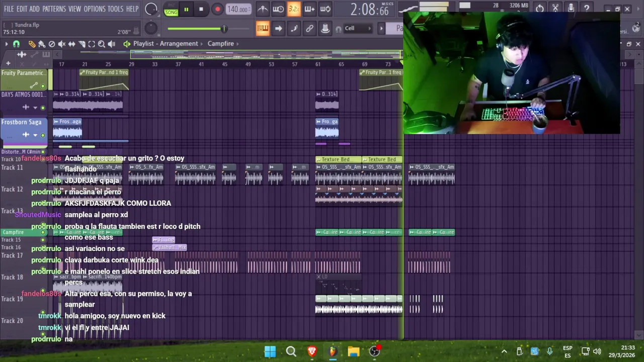Image resolution: width=644 pixels, height=362 pixels.
Task: Open the Campfire pattern breadcrumb
Action: [x=220, y=44]
